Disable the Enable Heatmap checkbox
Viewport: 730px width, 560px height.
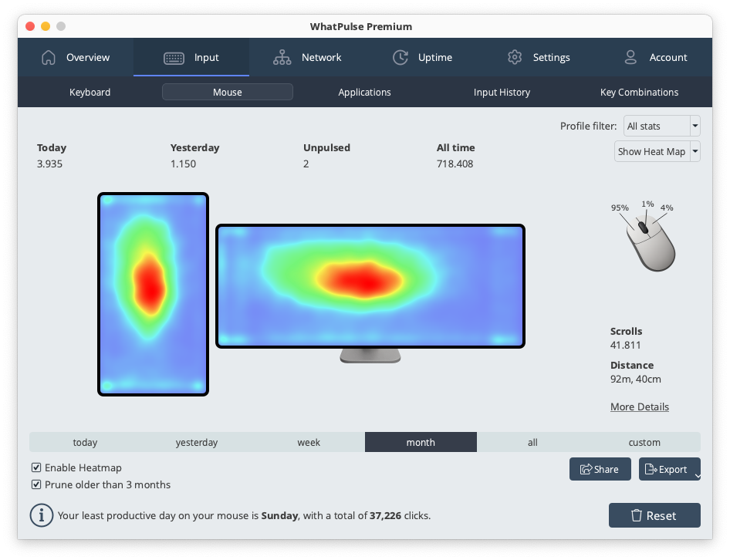pos(35,467)
